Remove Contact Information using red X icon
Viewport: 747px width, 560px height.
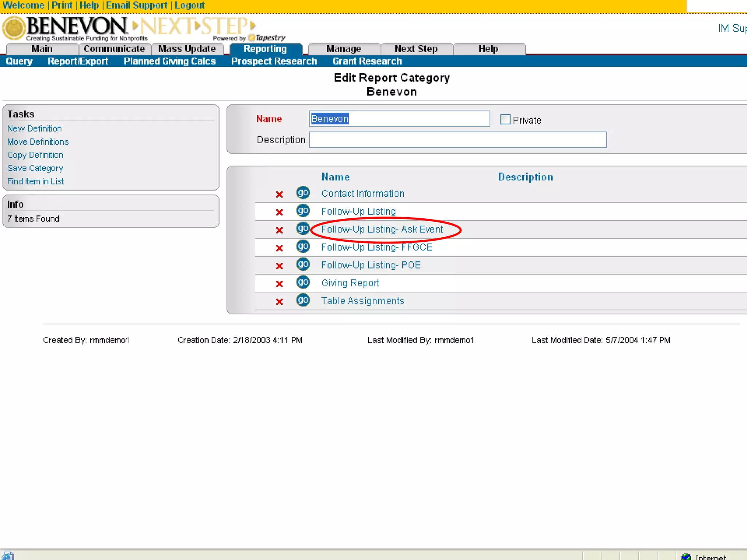tap(279, 194)
